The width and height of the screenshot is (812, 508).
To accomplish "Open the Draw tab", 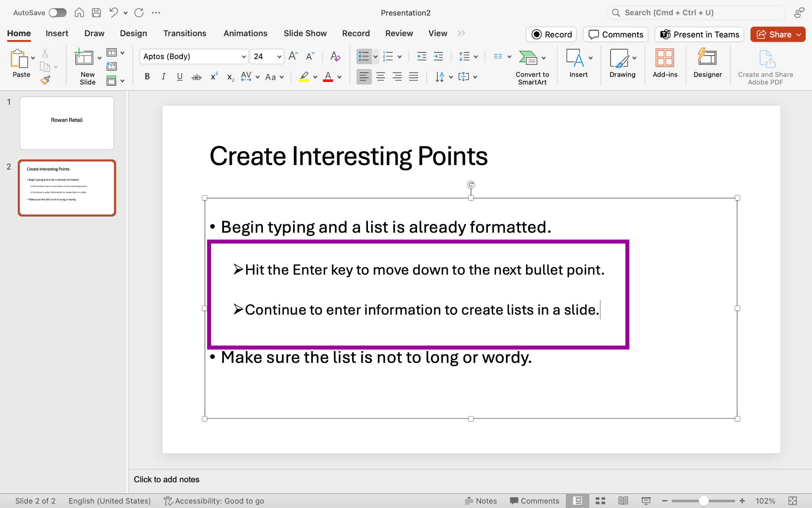I will [94, 33].
